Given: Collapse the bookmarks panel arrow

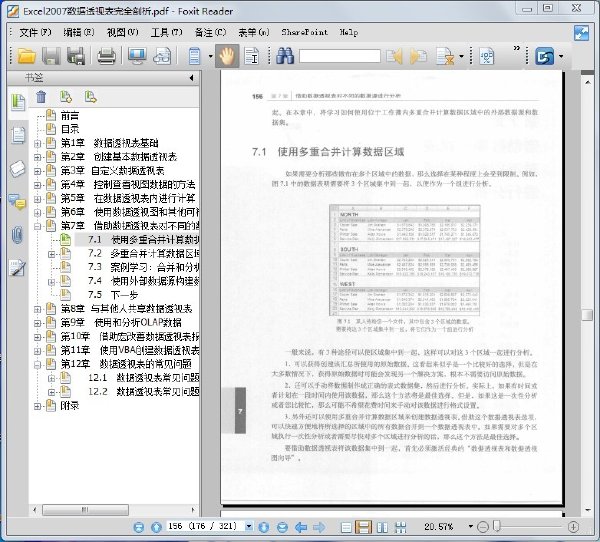Looking at the screenshot, I should pos(191,78).
